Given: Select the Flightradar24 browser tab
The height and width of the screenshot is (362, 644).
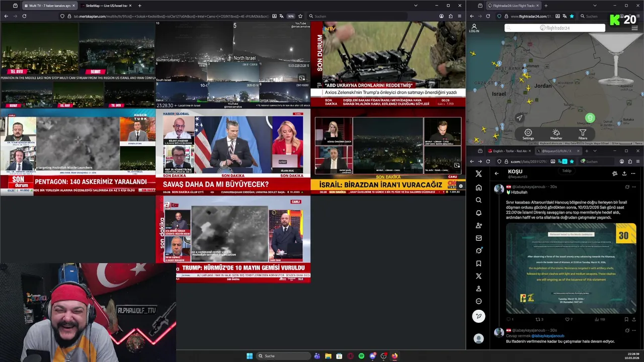Looking at the screenshot, I should point(513,6).
